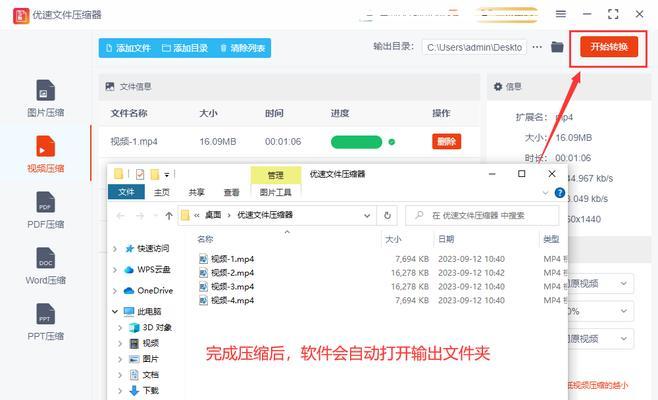The height and width of the screenshot is (400, 658).
Task: Open the PDF压缩 section
Action: [45, 210]
